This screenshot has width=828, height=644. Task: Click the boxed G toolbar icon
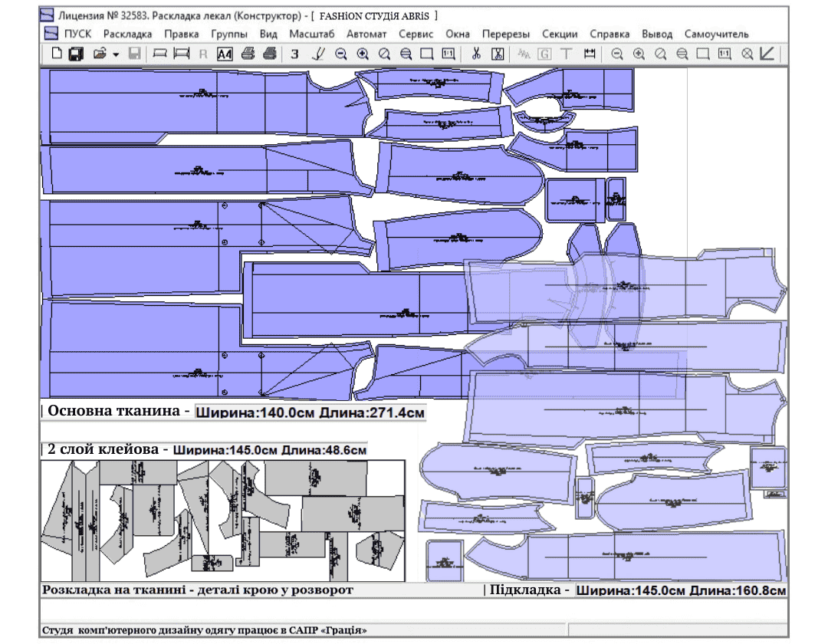(545, 54)
